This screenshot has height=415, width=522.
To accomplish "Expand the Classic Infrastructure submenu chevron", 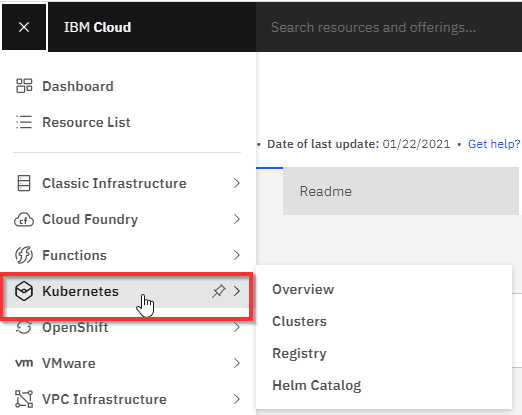I will pos(237,183).
